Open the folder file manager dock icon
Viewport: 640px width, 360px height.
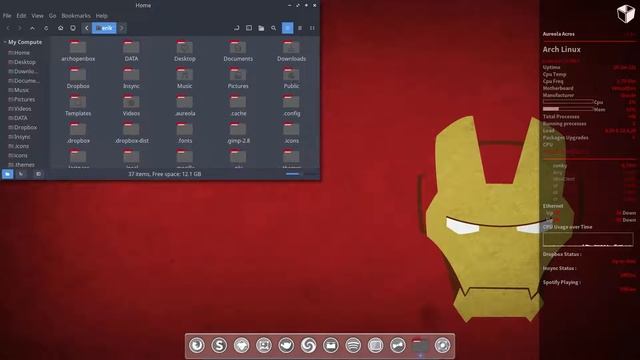(420, 345)
